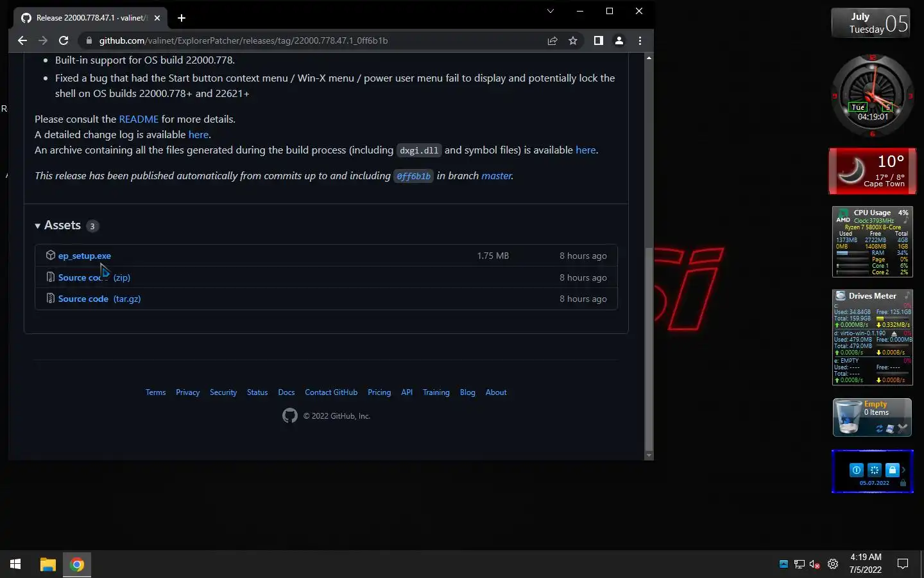Image resolution: width=924 pixels, height=578 pixels.
Task: Download ep_setup.exe
Action: pos(85,256)
